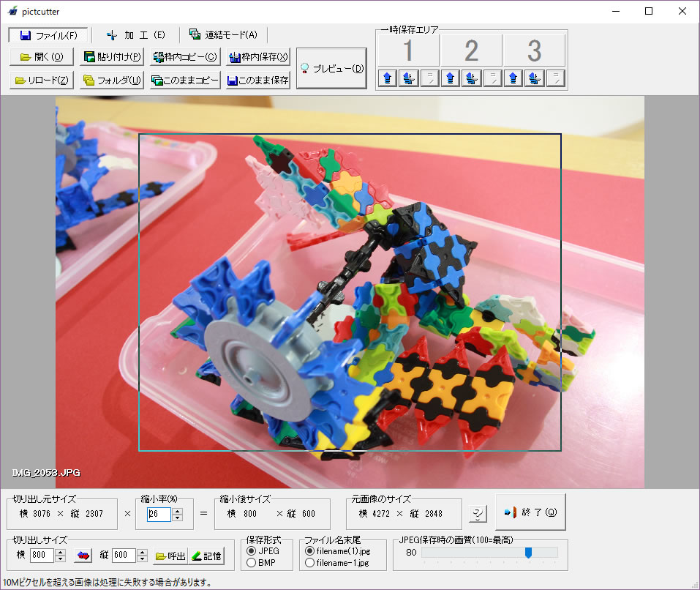Viewport: 700px width, 590px height.
Task: Click 枠内コピー(C) to copy framed area
Action: coord(185,57)
